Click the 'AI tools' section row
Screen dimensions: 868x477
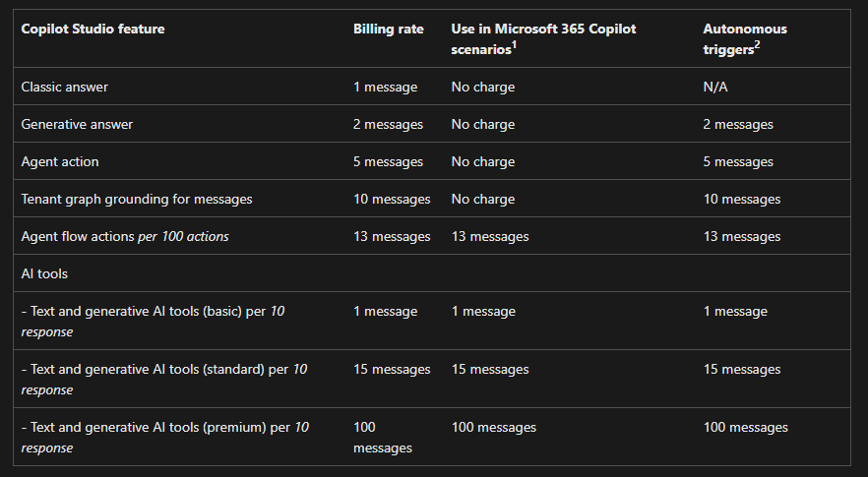44,273
